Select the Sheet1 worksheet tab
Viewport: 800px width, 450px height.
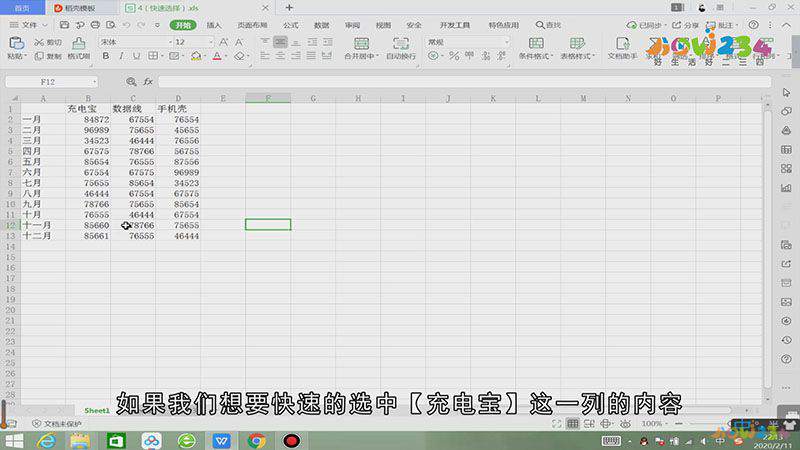click(97, 410)
